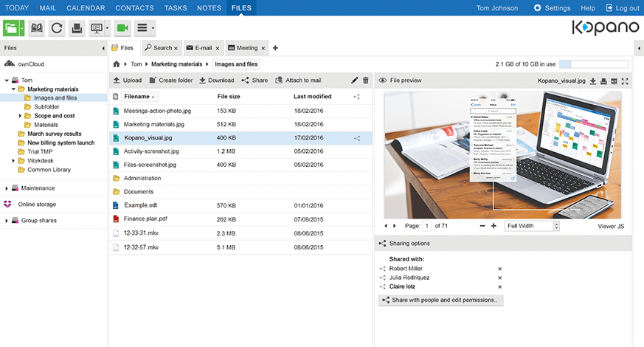This screenshot has height=347, width=644.
Task: Click the Upload button
Action: 128,80
